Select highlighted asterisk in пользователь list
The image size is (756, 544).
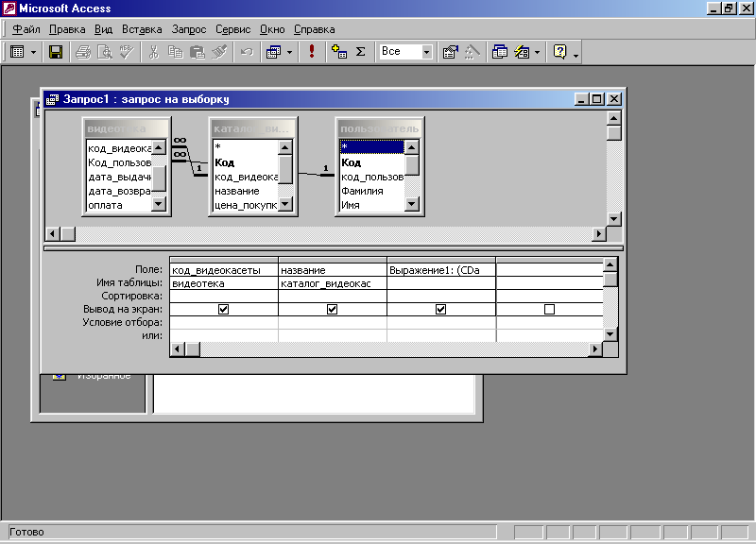(x=372, y=147)
